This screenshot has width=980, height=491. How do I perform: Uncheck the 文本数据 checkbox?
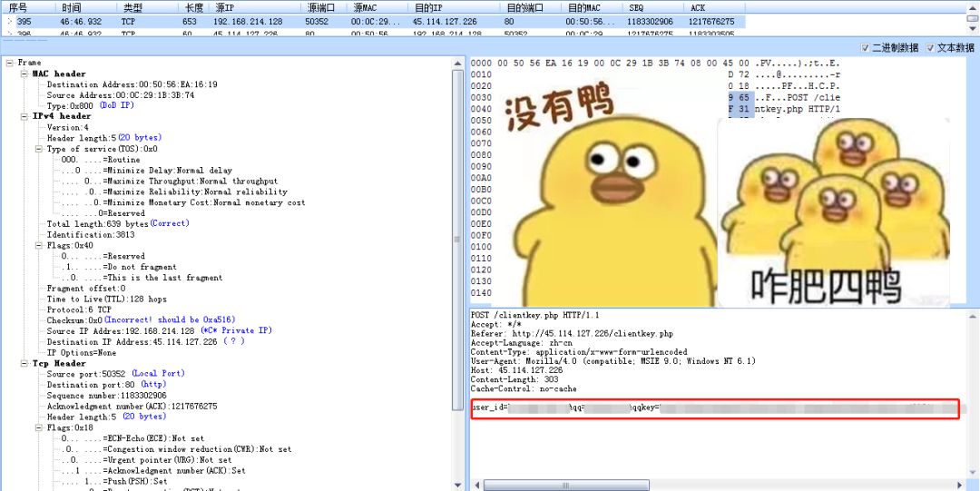[930, 48]
